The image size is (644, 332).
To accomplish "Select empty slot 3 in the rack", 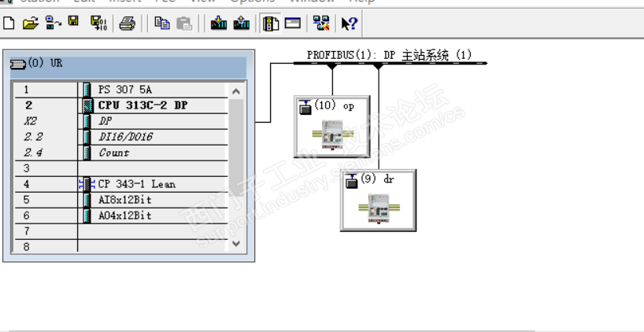I will pos(120,168).
